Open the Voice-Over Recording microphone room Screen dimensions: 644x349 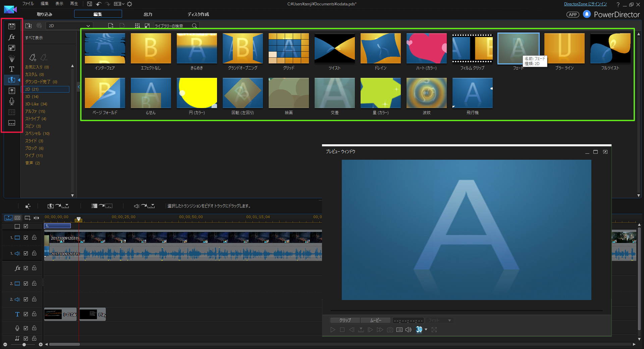point(12,101)
